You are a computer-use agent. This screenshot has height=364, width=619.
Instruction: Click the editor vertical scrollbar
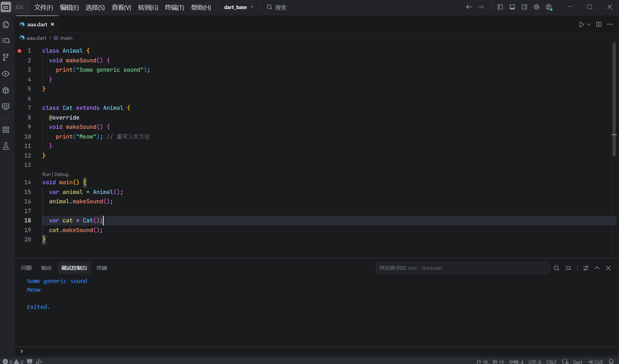pos(614,99)
